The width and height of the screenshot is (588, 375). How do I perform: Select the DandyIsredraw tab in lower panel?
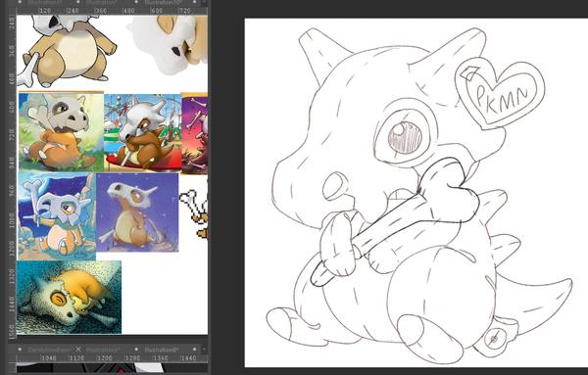[49, 350]
